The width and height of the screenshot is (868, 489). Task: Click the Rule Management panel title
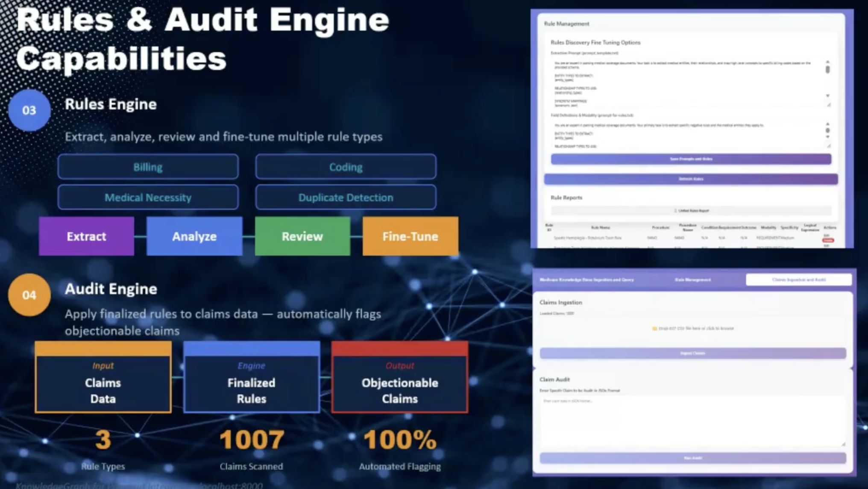point(566,24)
